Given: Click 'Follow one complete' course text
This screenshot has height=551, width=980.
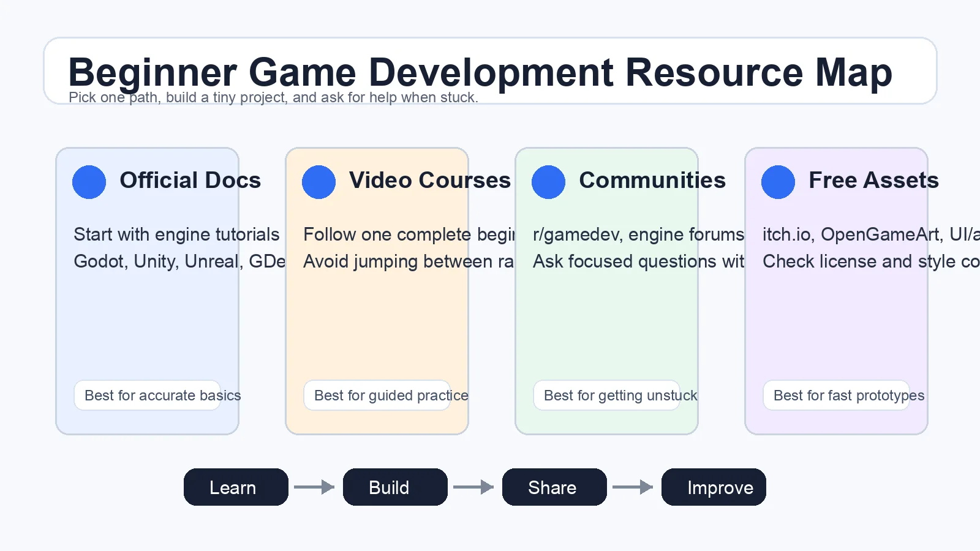Looking at the screenshot, I should [x=409, y=234].
